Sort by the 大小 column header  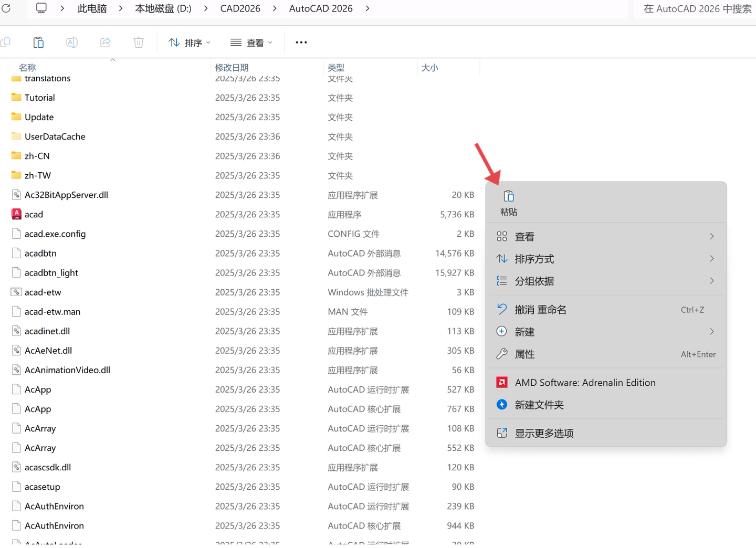429,67
